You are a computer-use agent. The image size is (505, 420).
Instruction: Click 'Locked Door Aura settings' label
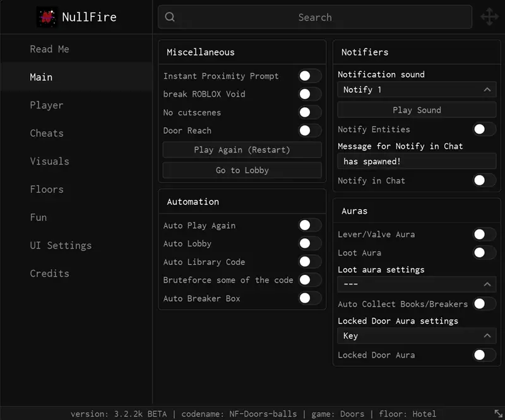pyautogui.click(x=398, y=321)
